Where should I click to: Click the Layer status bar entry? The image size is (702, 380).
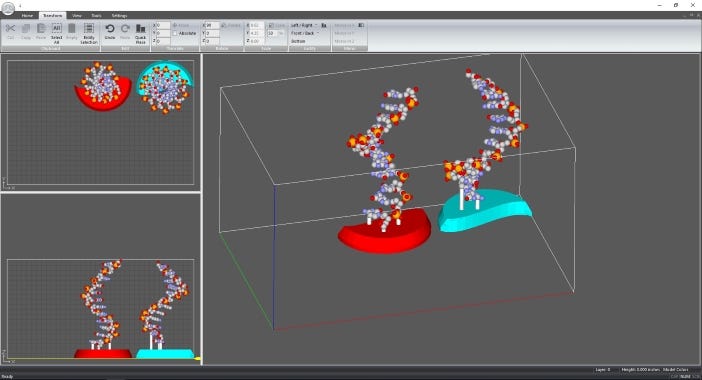pos(603,370)
